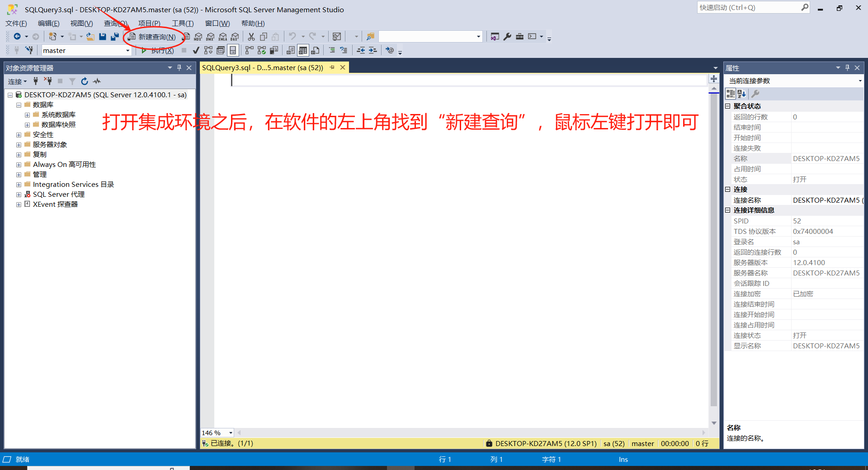Toggle include actual execution plan
The image size is (868, 470).
click(249, 51)
